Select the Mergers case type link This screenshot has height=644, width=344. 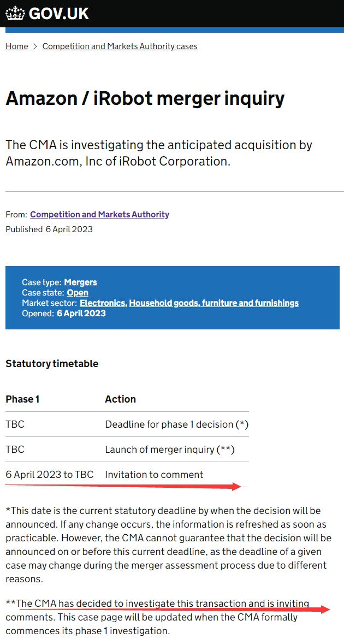(80, 282)
